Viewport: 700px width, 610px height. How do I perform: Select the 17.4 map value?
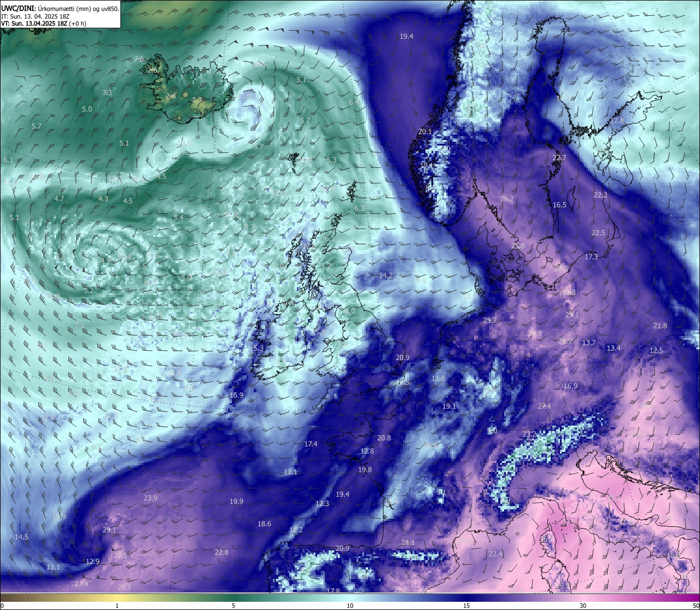click(311, 444)
